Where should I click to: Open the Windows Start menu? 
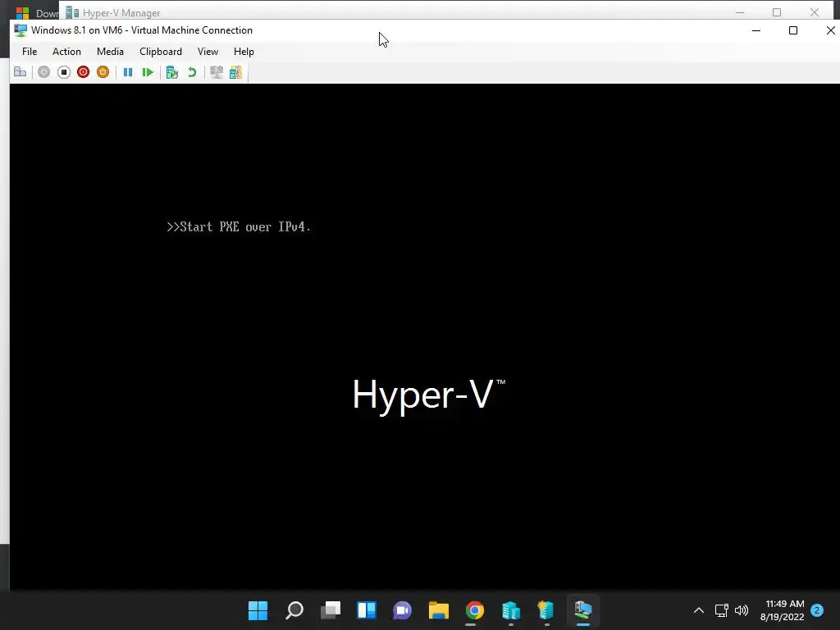click(x=258, y=610)
